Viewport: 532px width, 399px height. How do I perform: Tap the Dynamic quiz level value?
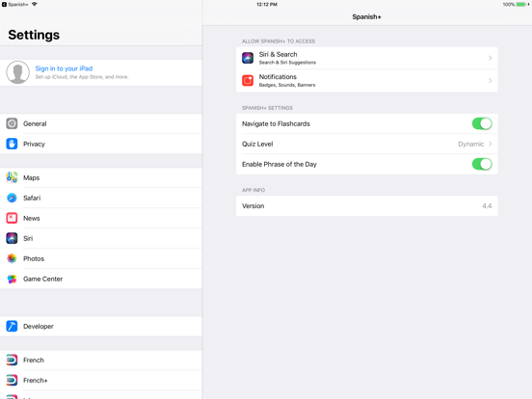pos(470,144)
